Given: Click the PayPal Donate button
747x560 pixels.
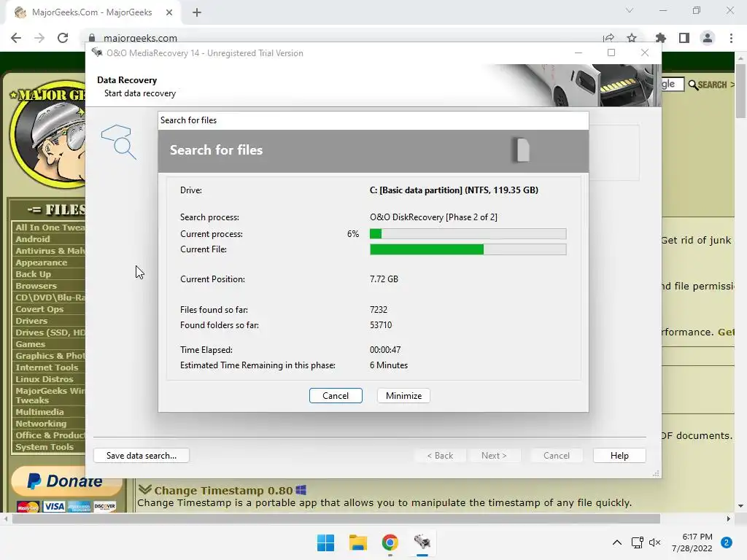Looking at the screenshot, I should click(66, 481).
